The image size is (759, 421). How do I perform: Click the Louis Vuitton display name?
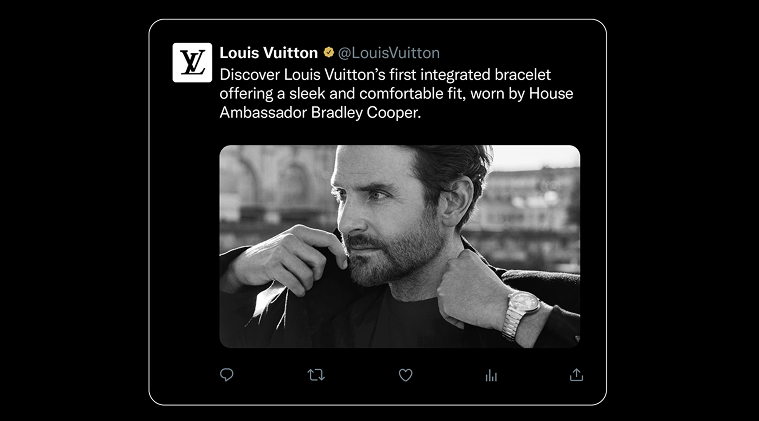[268, 53]
